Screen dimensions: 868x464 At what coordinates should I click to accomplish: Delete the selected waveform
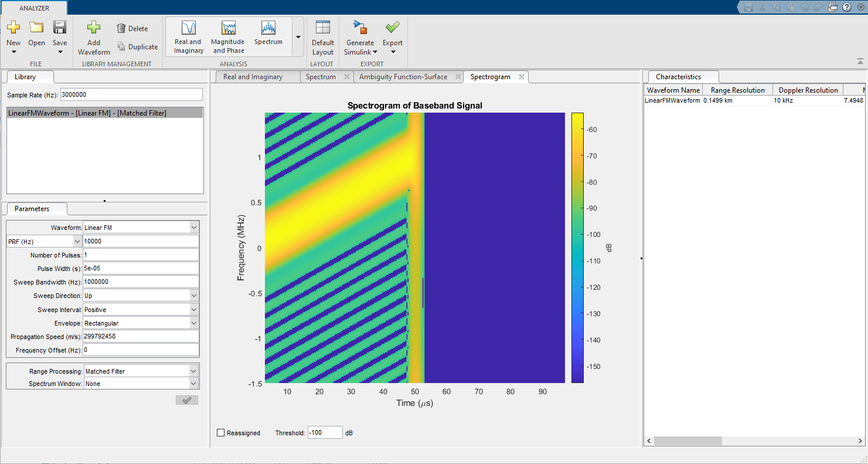click(132, 28)
